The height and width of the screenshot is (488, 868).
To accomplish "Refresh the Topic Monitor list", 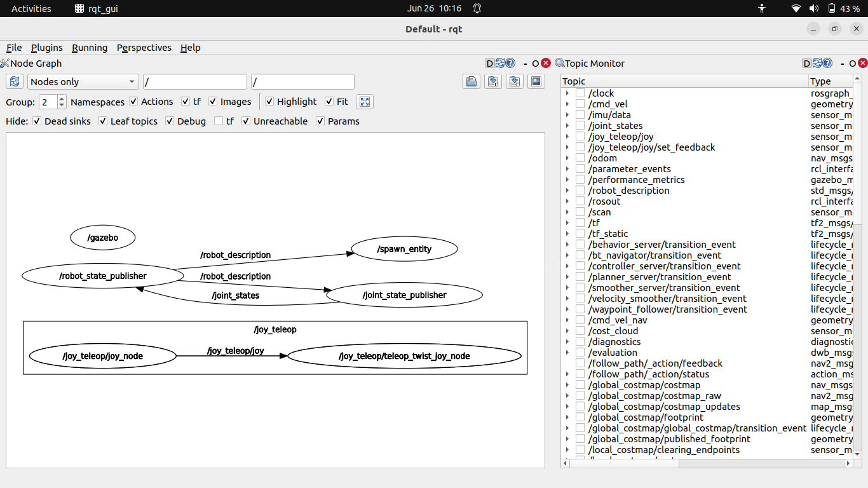I will (x=817, y=63).
